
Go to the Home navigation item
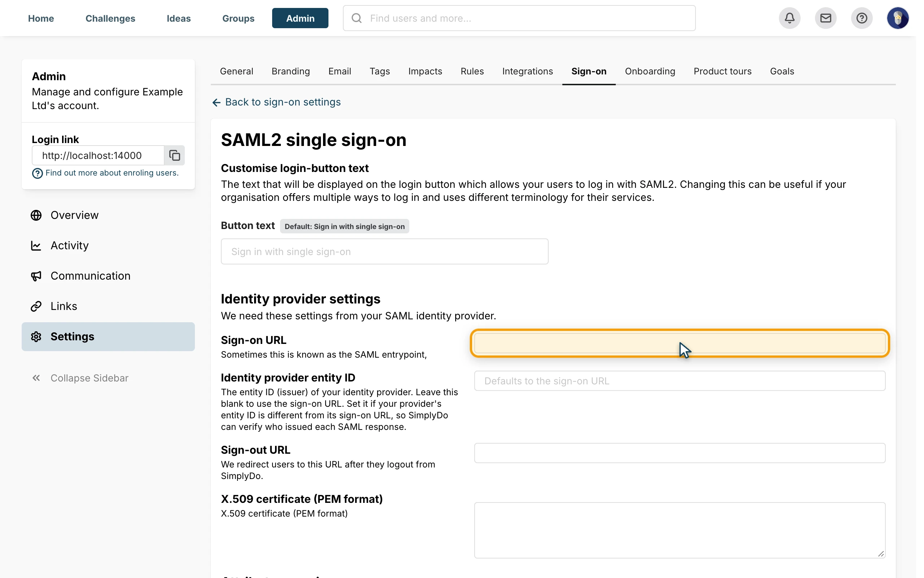click(x=41, y=18)
